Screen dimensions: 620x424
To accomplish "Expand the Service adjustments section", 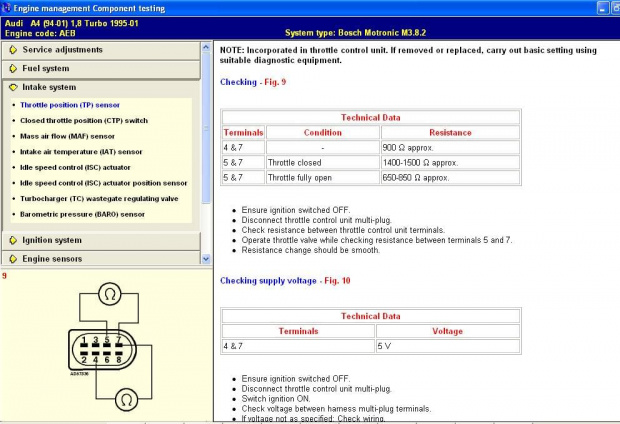I will (x=101, y=50).
